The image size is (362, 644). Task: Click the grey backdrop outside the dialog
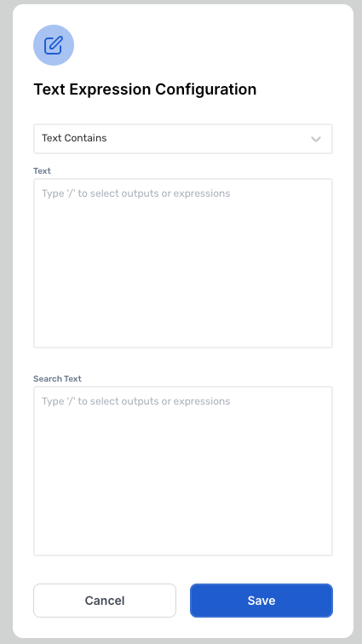click(6, 322)
